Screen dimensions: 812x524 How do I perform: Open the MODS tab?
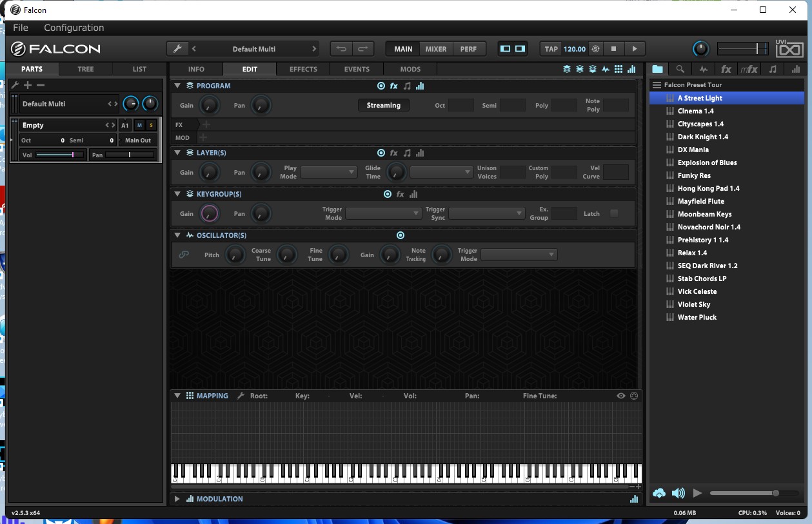(410, 69)
